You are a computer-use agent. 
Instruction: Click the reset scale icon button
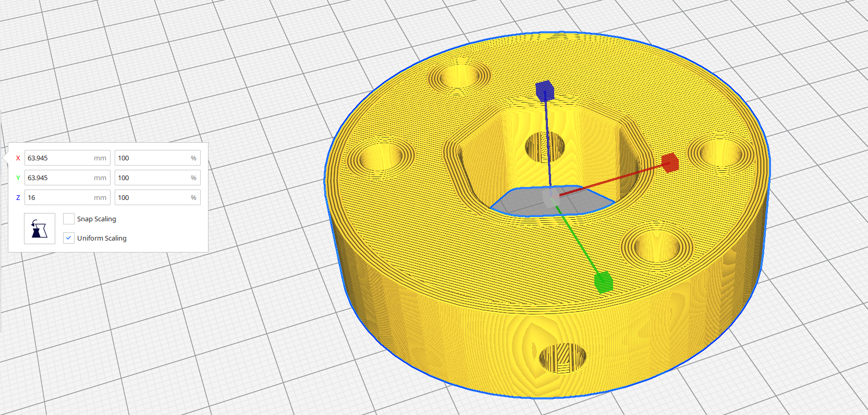pos(40,229)
